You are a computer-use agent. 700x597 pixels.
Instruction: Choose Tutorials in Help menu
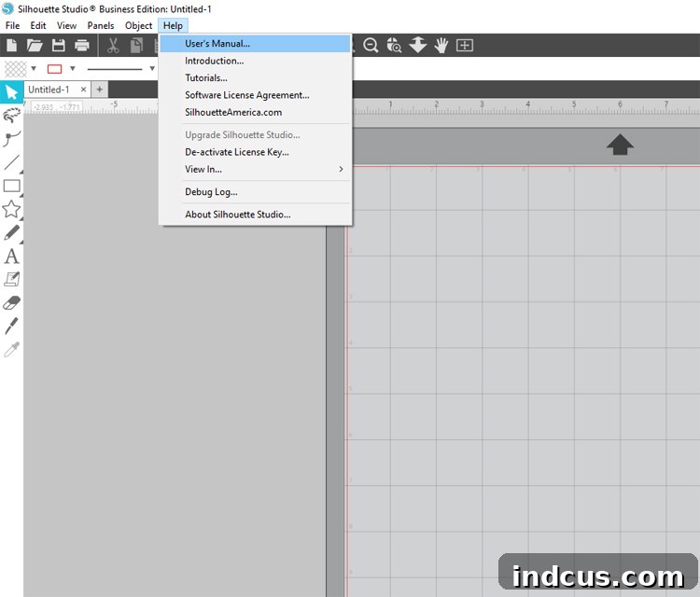coord(256,78)
